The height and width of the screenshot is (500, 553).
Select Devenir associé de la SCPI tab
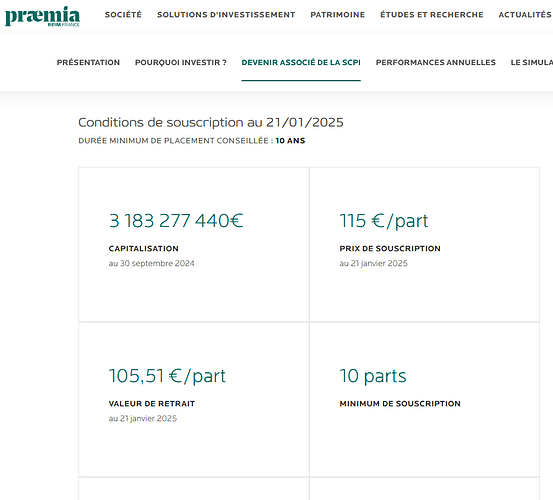pos(301,62)
